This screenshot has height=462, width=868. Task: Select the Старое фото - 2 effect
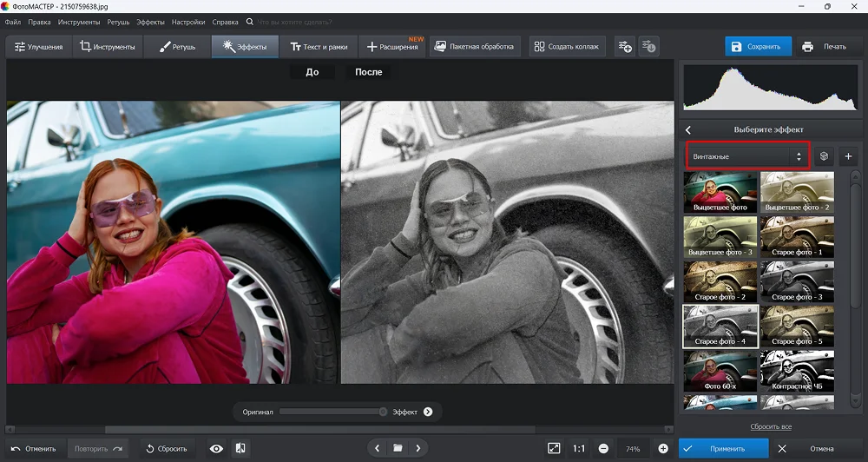[x=720, y=281]
